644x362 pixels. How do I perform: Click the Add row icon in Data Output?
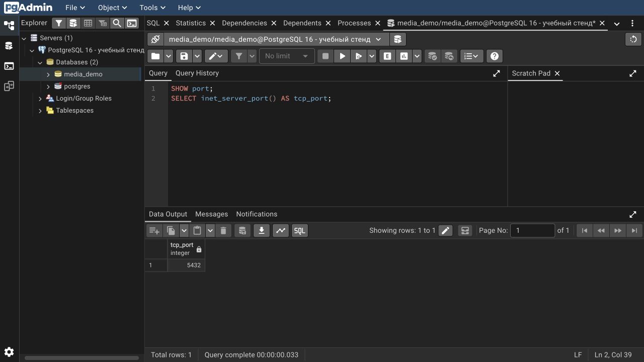154,231
